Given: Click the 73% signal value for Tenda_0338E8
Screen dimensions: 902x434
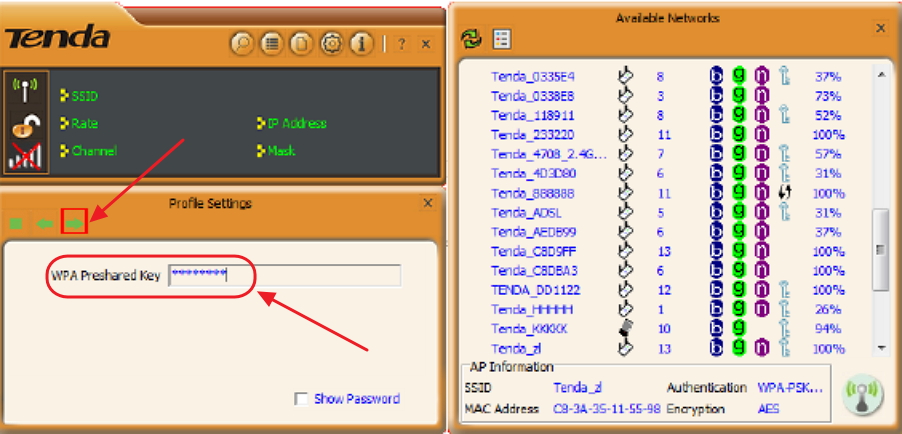Looking at the screenshot, I should (828, 96).
